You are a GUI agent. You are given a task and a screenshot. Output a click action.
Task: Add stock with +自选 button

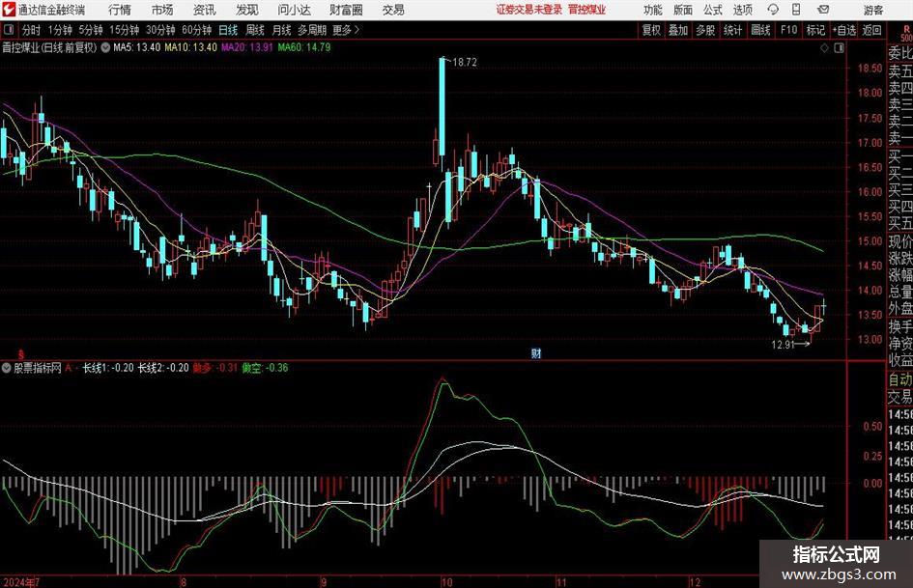click(x=844, y=30)
